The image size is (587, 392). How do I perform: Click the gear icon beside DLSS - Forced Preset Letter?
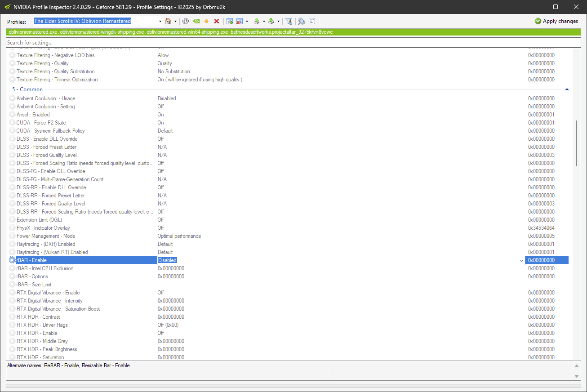[x=12, y=147]
